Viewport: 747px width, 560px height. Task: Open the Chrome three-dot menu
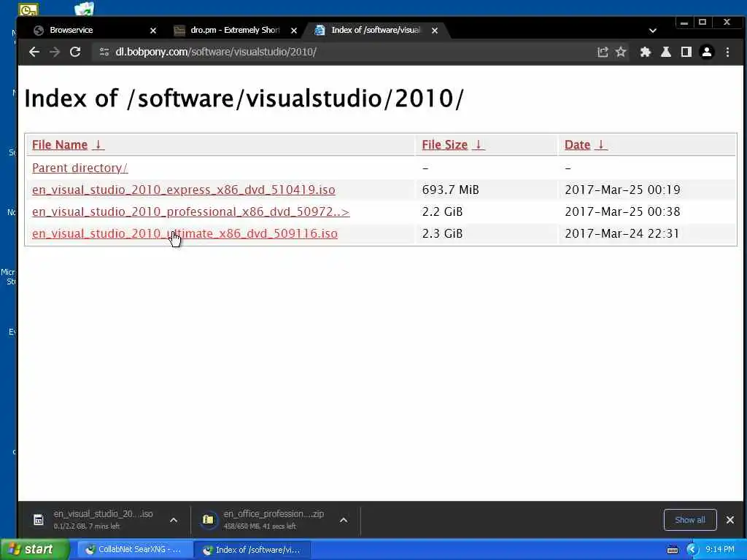click(727, 52)
